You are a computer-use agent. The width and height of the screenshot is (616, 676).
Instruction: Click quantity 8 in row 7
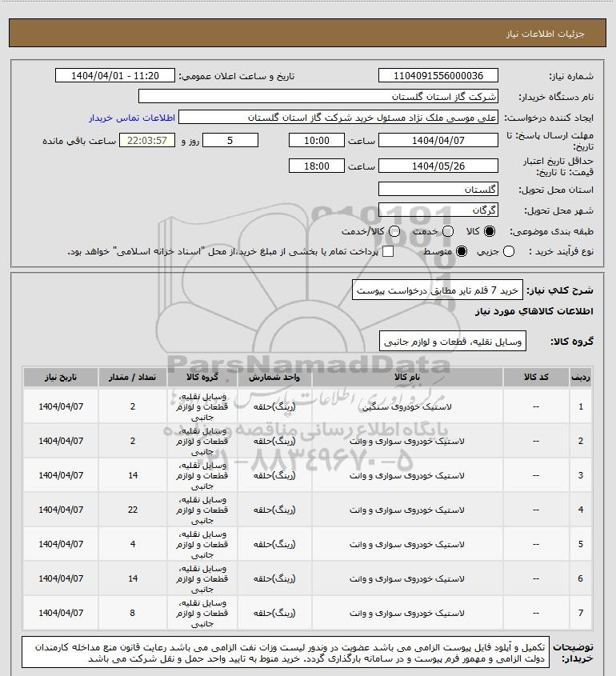[x=132, y=613]
